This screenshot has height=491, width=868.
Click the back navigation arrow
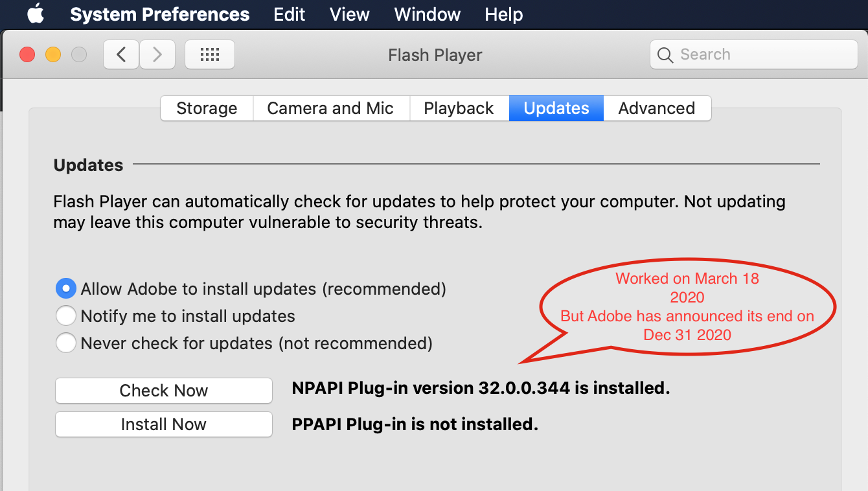121,55
